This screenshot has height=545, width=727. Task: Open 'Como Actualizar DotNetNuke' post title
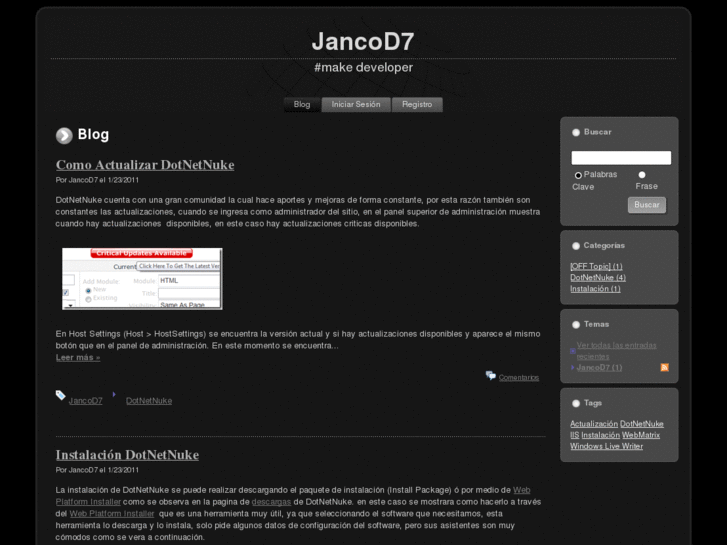click(145, 165)
